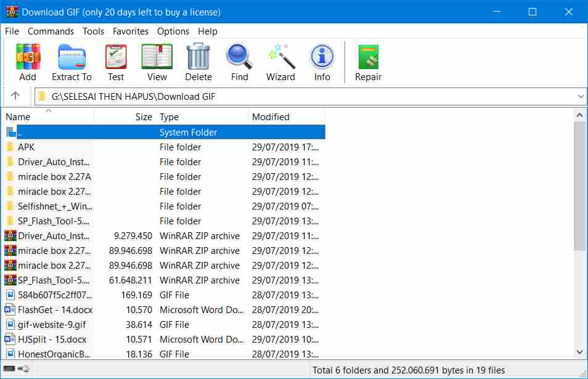The image size is (588, 379).
Task: Select HJSplit - 15.docx file name
Action: [x=52, y=340]
